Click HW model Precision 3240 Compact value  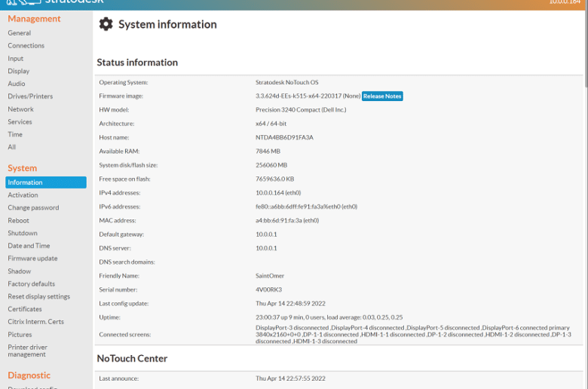pyautogui.click(x=301, y=110)
